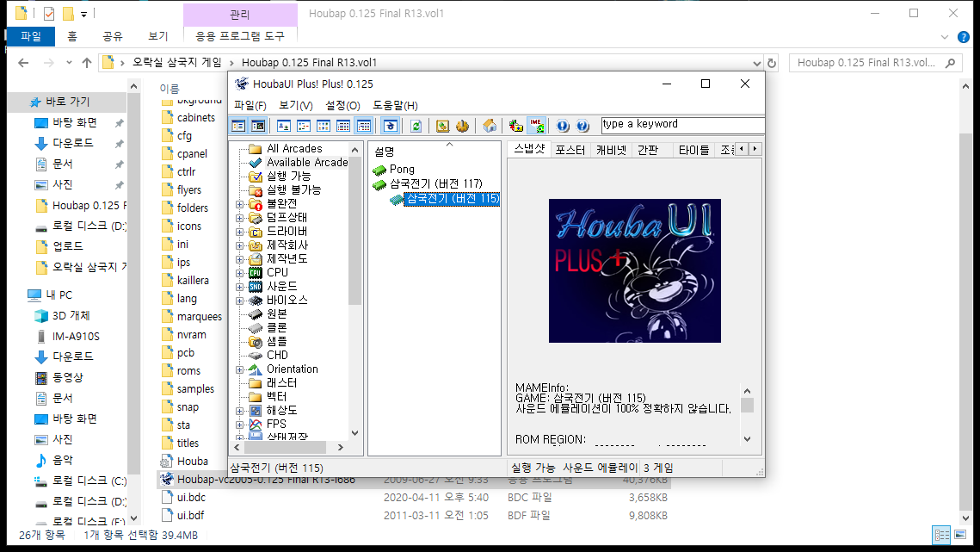Click the HoubaUI Plus snapshot image
This screenshot has height=552, width=980.
tap(634, 270)
